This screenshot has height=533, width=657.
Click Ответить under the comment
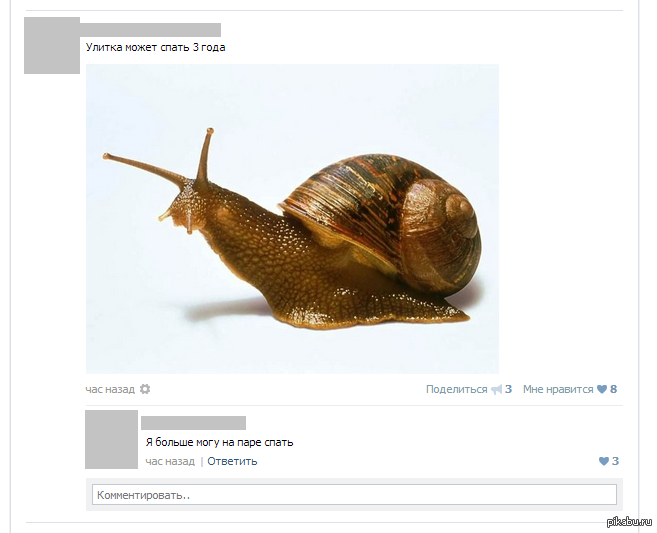pyautogui.click(x=232, y=461)
